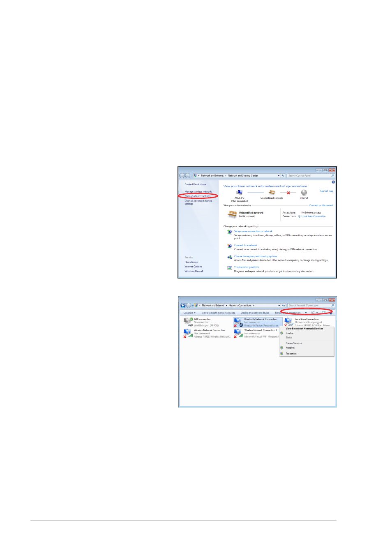The image size is (392, 557).
Task: Click Forward button in Network and Sharing Center window
Action: 188,176
